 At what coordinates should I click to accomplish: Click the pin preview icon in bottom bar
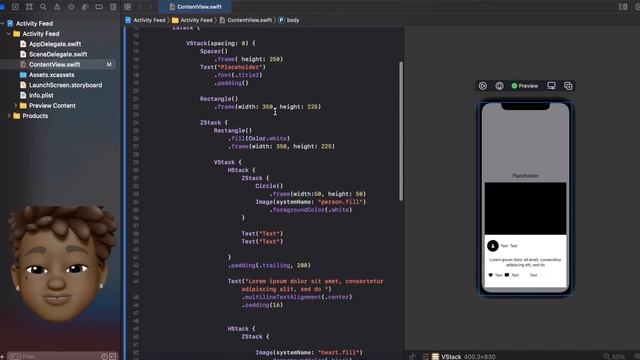point(412,356)
